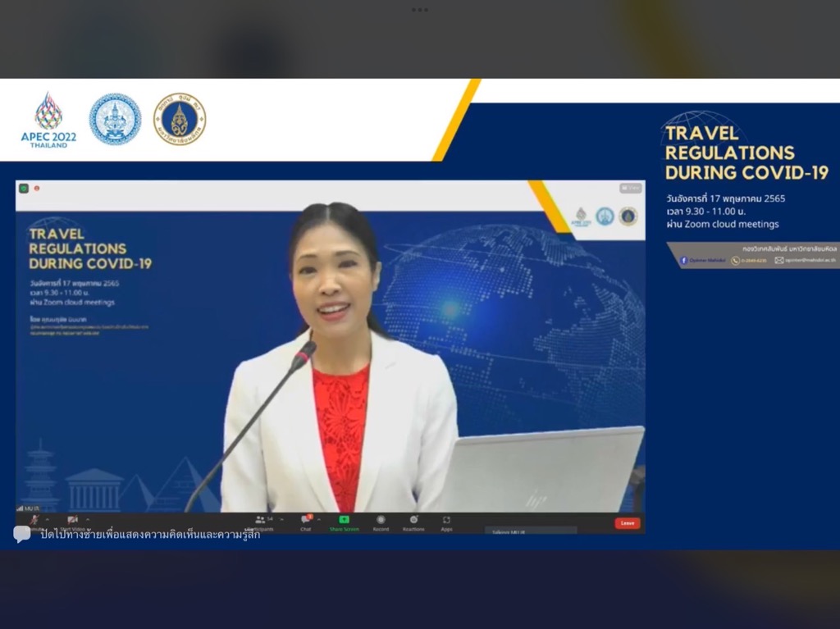Screen dimensions: 840x629
Task: Click the email envelope icon in contact bar
Action: (779, 261)
